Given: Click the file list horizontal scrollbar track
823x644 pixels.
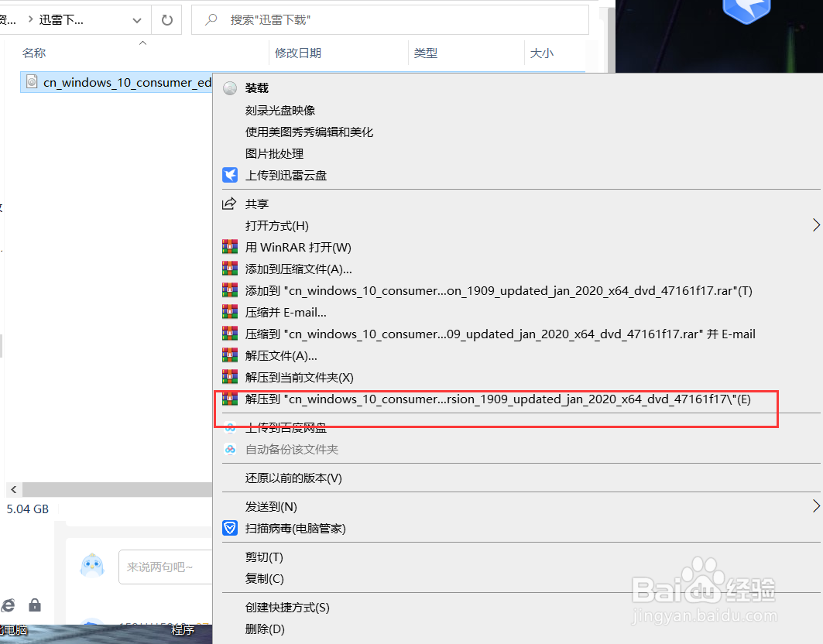Looking at the screenshot, I should tap(117, 490).
